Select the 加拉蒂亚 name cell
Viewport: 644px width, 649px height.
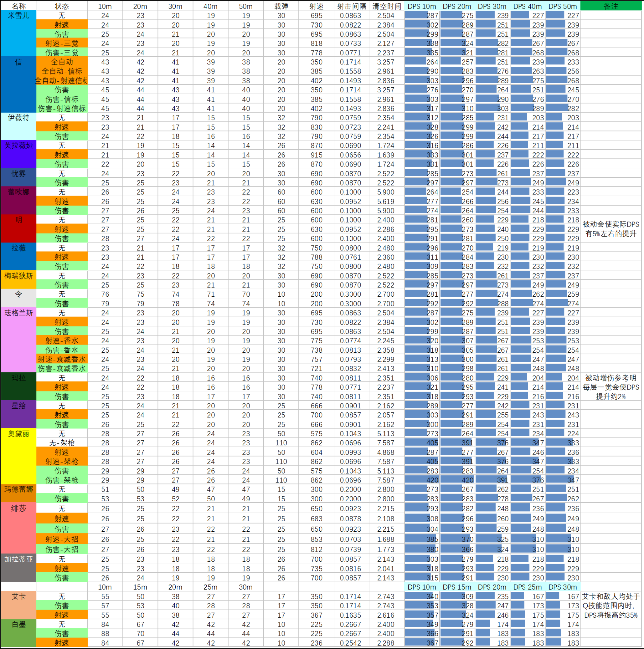point(18,568)
